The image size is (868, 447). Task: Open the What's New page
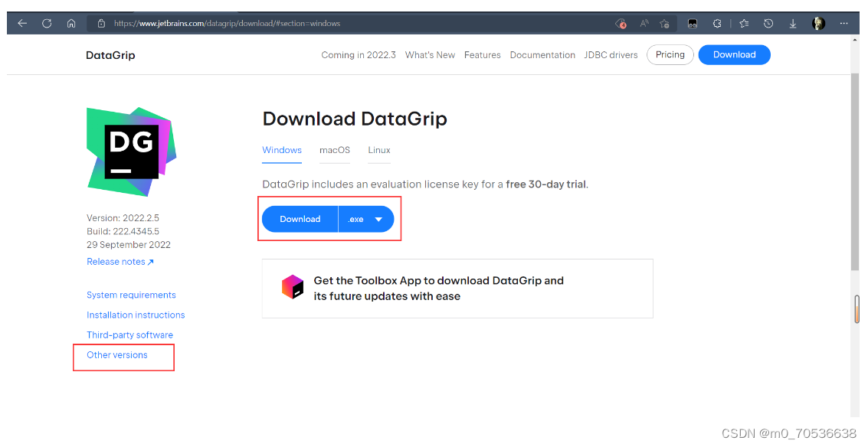[430, 55]
